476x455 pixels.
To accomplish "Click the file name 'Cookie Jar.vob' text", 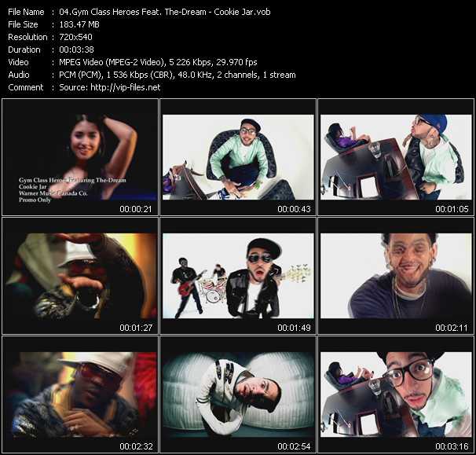I will (242, 12).
